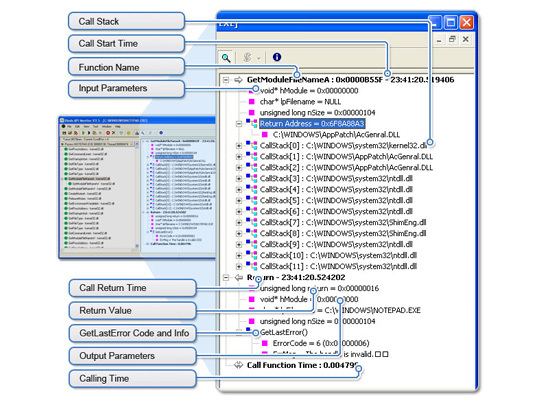
Task: Expand the CallStack[7] ShimEng.dll node
Action: (x=239, y=222)
